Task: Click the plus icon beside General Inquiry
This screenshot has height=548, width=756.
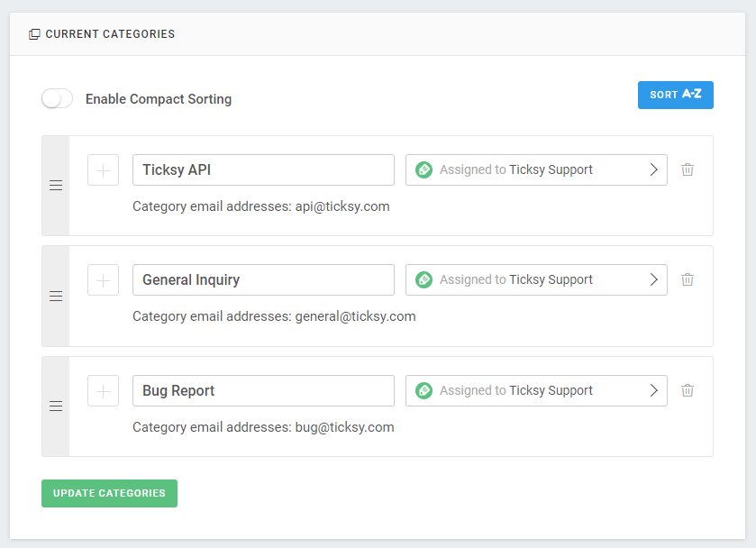Action: 104,280
